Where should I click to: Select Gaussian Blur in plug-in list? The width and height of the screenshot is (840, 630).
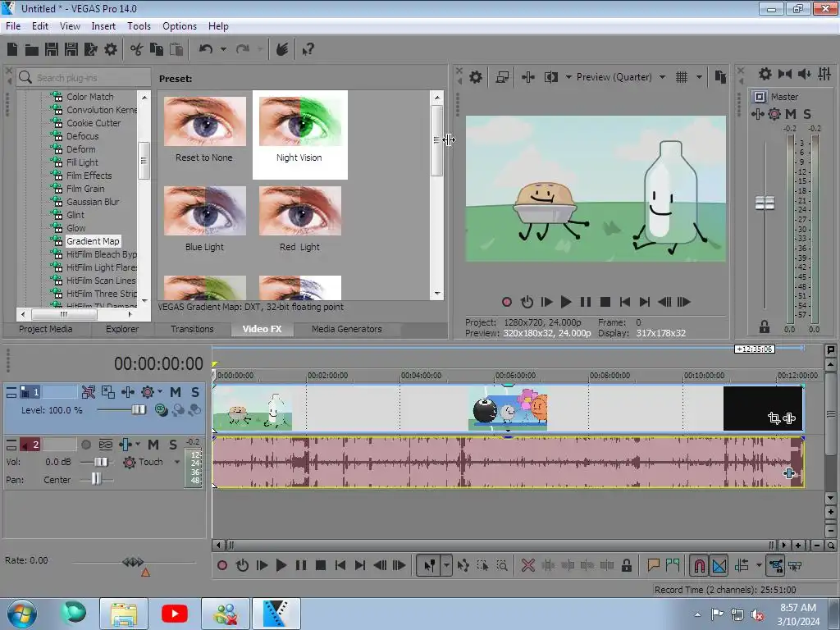(93, 202)
